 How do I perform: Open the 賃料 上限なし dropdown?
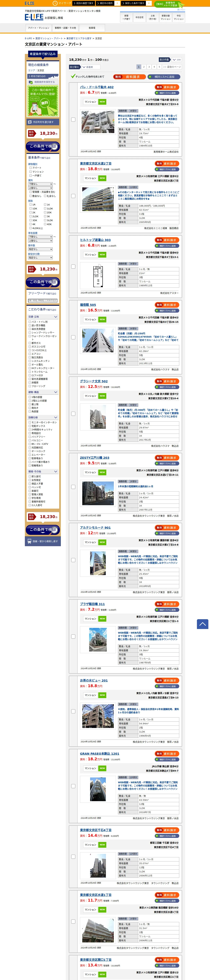click(x=40, y=188)
